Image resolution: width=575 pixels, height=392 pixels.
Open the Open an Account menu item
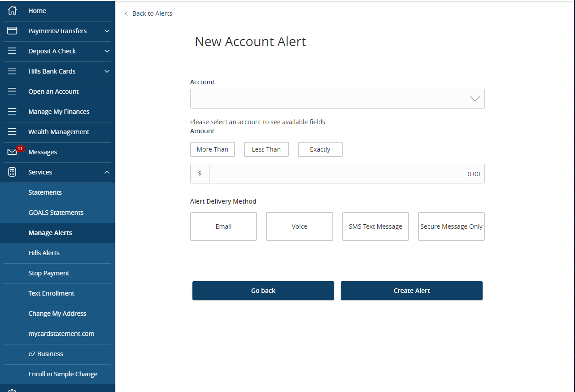[x=57, y=91]
